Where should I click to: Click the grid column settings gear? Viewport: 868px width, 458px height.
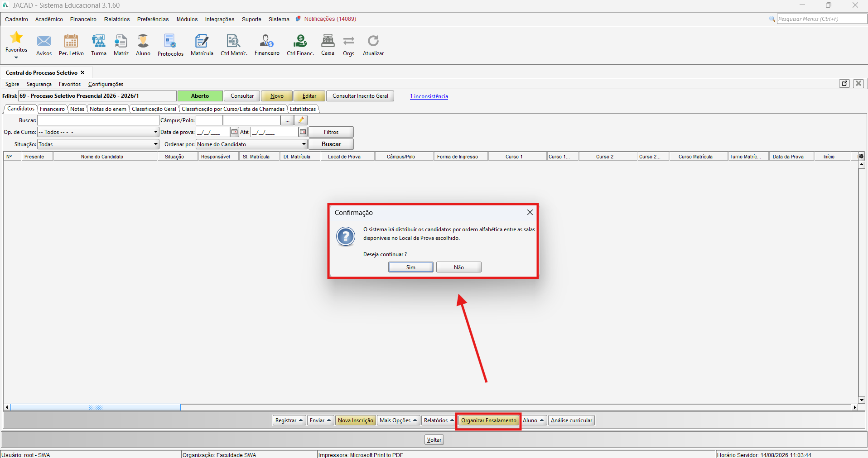pos(861,156)
